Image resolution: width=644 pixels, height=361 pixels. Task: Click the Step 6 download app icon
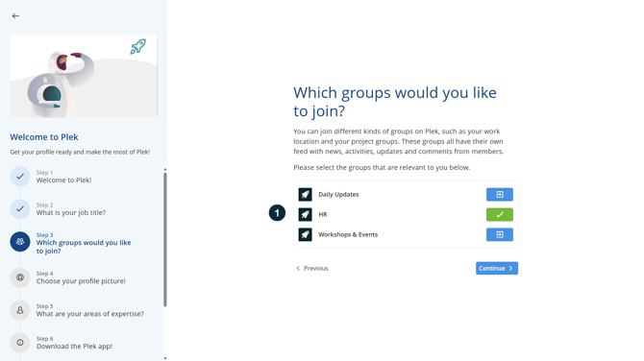pyautogui.click(x=20, y=343)
